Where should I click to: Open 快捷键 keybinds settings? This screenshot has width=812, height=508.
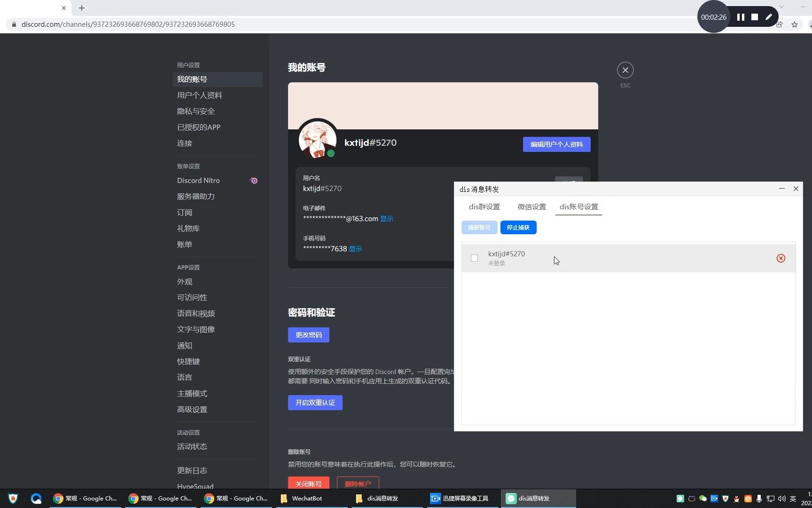click(217, 362)
